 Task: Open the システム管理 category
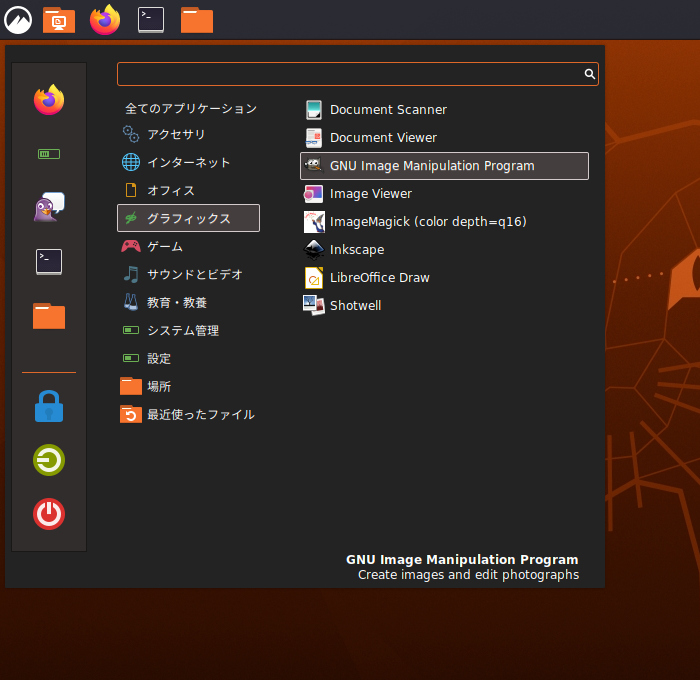click(x=188, y=330)
